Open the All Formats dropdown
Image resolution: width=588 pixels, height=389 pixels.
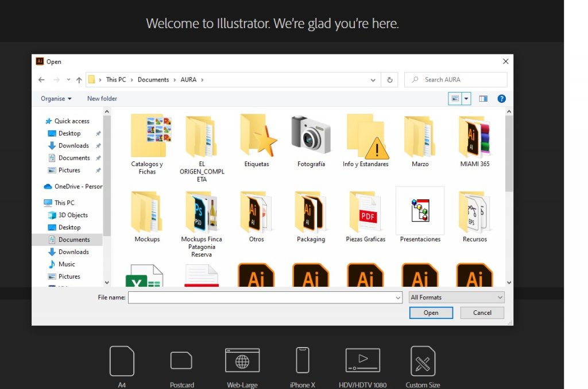click(x=457, y=297)
